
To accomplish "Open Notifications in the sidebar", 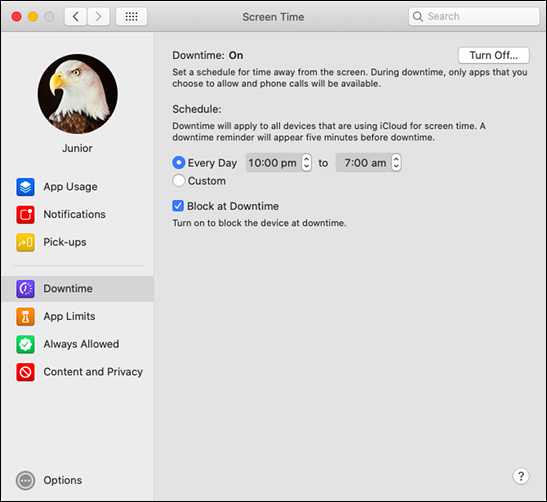I will [77, 214].
